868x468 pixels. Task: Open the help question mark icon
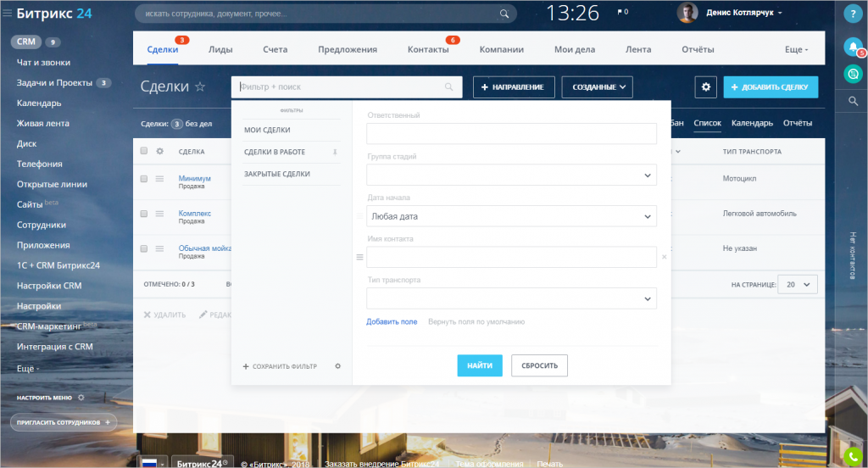(853, 14)
